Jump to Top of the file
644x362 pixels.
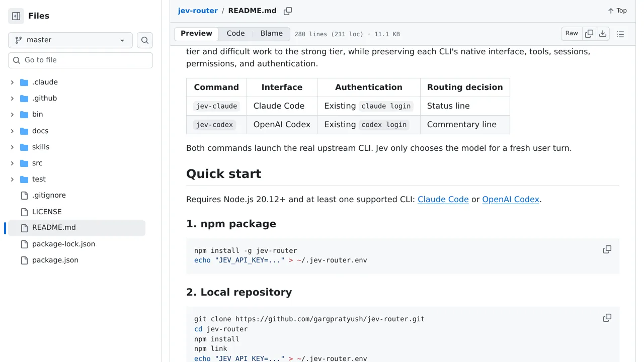click(617, 11)
